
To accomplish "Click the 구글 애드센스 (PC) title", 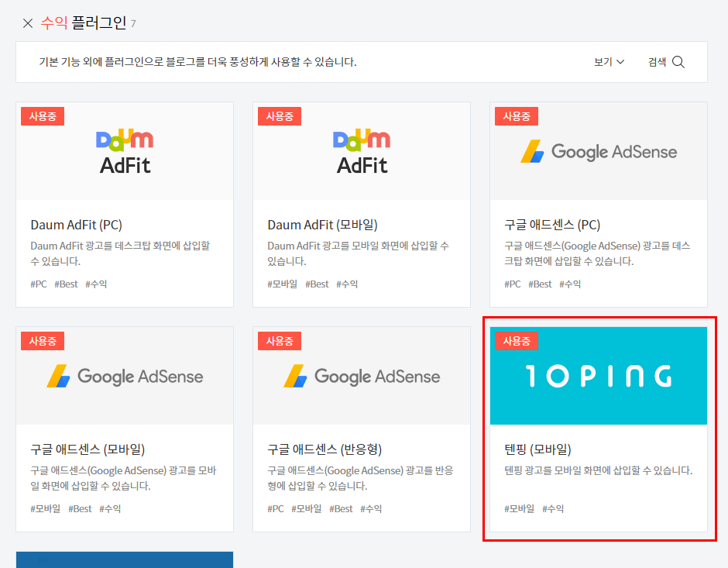I will (552, 225).
